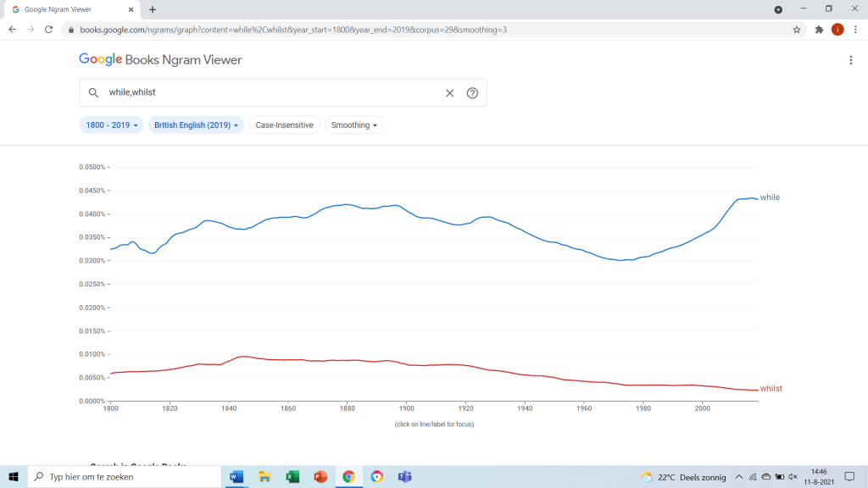The image size is (868, 488).
Task: Select the Google Ngram Viewer browser tab
Action: coord(70,9)
